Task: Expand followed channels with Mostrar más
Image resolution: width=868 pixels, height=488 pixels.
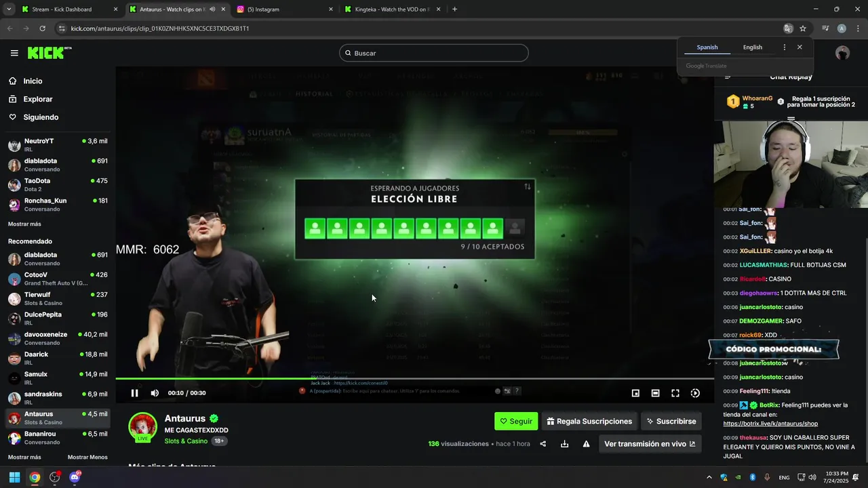Action: click(x=24, y=224)
